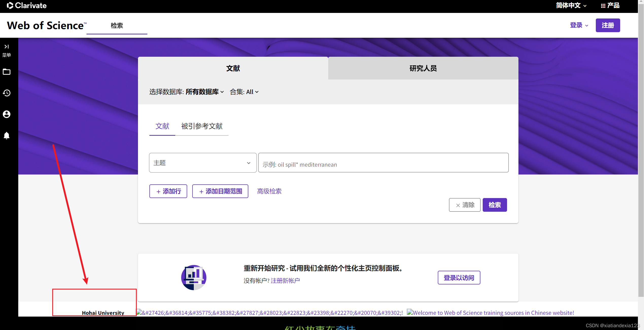Click the Web of Science title logo
The width and height of the screenshot is (644, 330).
coord(47,26)
